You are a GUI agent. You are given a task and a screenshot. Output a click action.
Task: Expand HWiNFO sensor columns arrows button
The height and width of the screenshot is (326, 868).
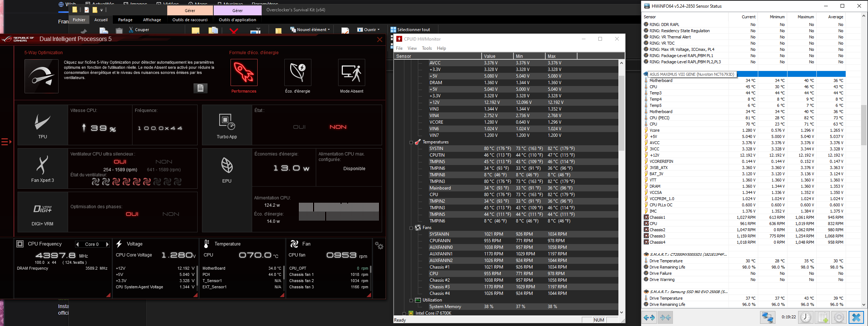click(649, 317)
